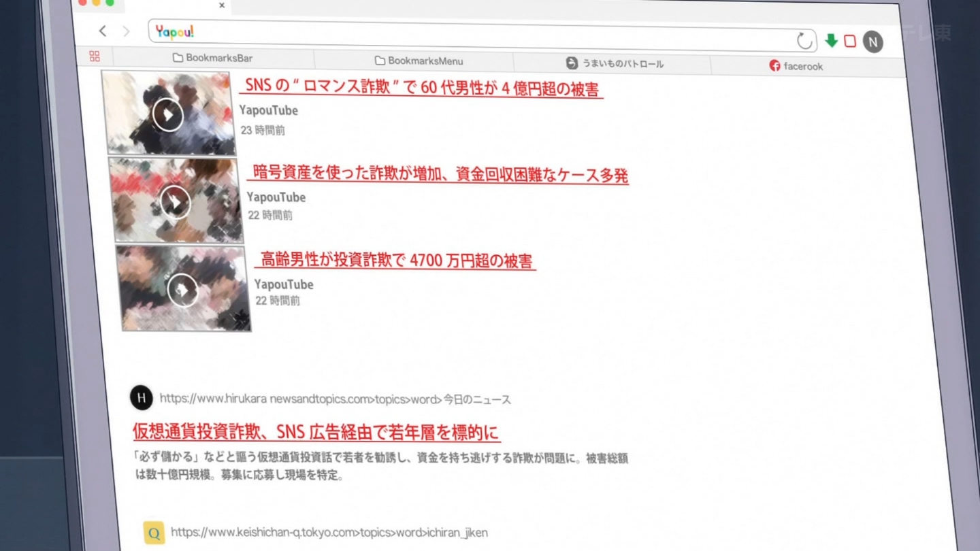Screen dimensions: 980x551
Task: Play the ロマンス詐欺 video thumbnail
Action: (168, 114)
